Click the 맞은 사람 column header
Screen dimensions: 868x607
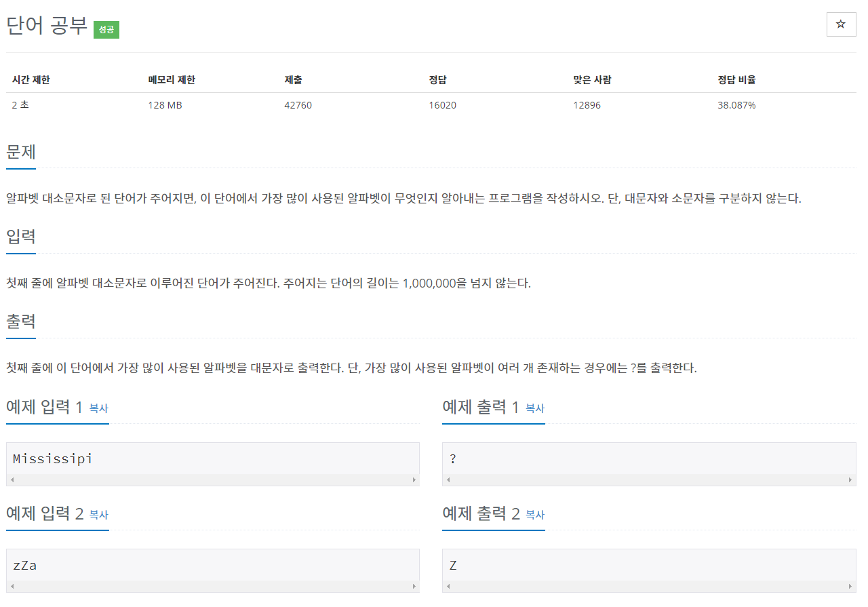pyautogui.click(x=592, y=80)
